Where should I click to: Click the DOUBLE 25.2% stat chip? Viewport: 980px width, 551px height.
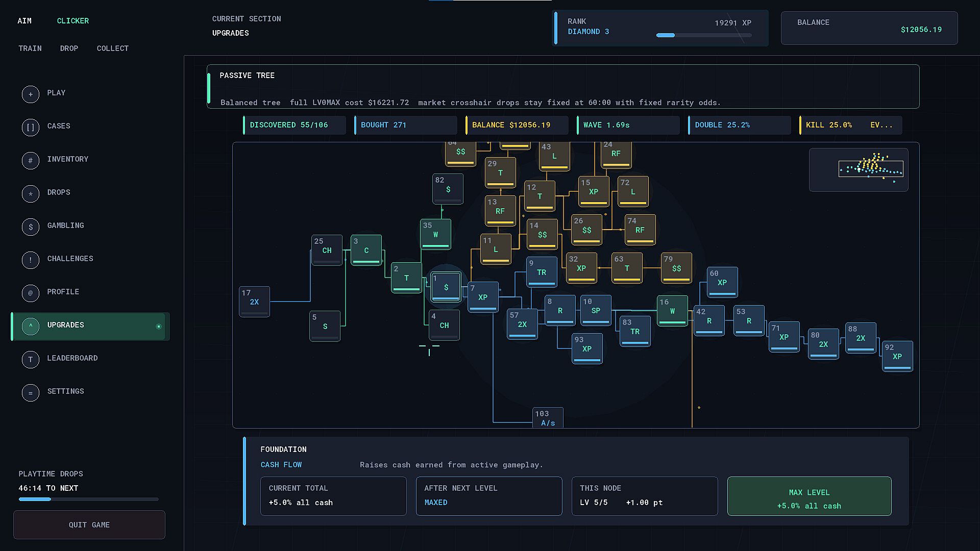point(740,125)
